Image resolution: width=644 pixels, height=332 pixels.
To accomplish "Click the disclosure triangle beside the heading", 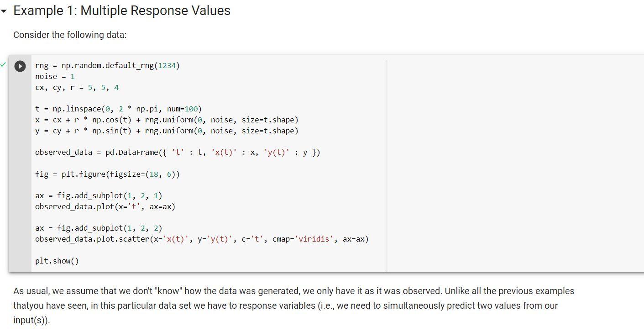I will click(5, 11).
